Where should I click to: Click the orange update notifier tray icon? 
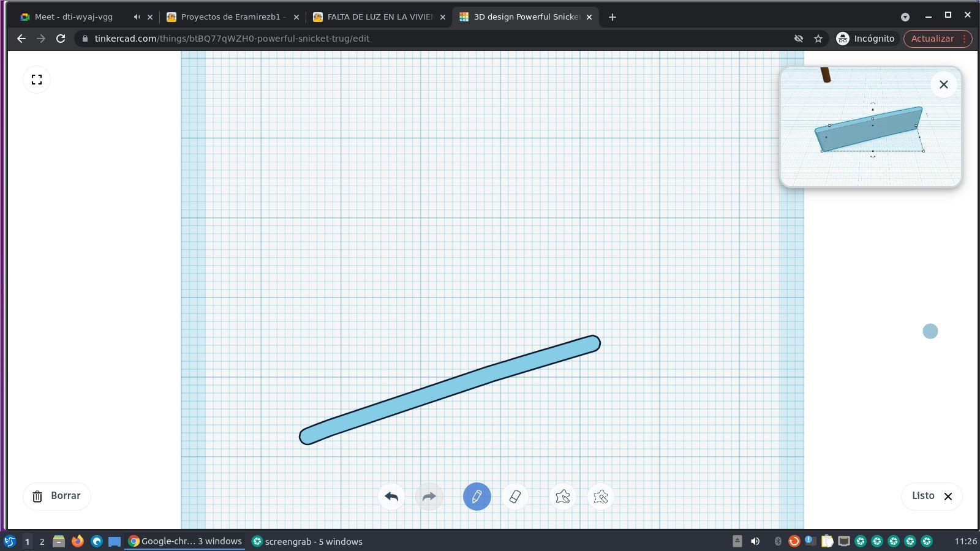point(794,541)
